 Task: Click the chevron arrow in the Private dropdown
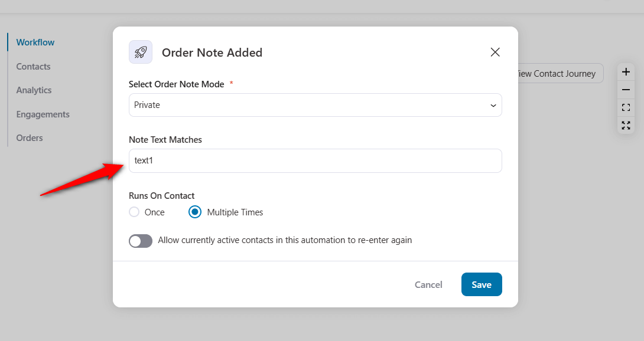click(x=493, y=106)
